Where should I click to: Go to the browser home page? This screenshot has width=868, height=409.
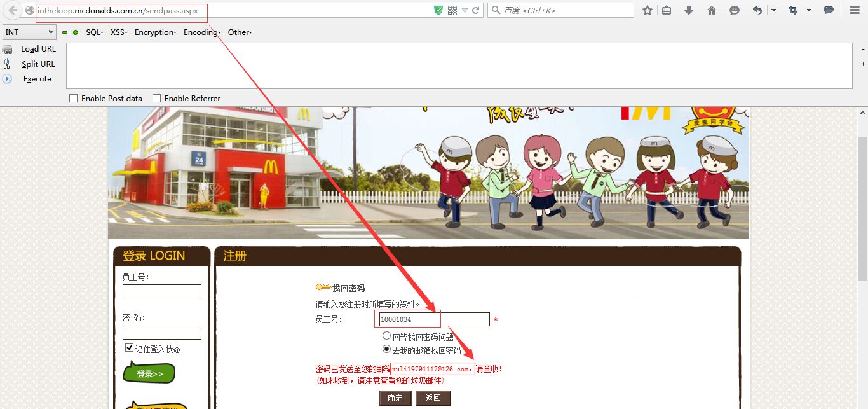pyautogui.click(x=712, y=10)
